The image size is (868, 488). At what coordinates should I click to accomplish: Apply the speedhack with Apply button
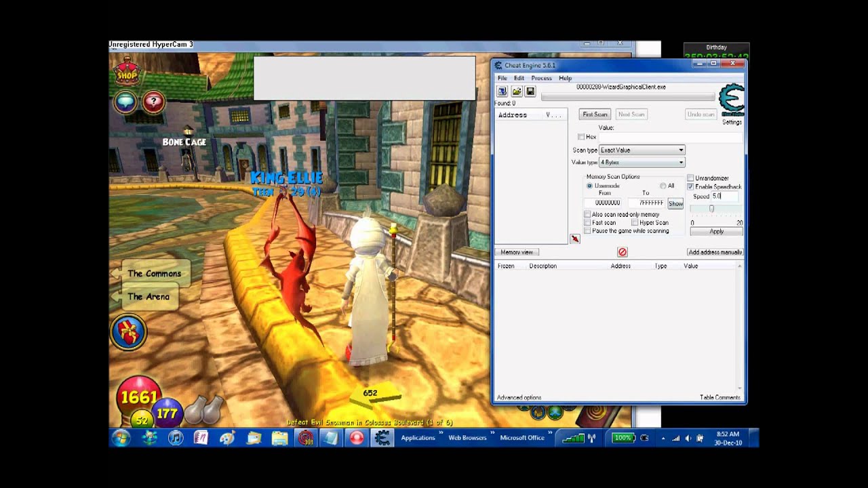coord(716,231)
